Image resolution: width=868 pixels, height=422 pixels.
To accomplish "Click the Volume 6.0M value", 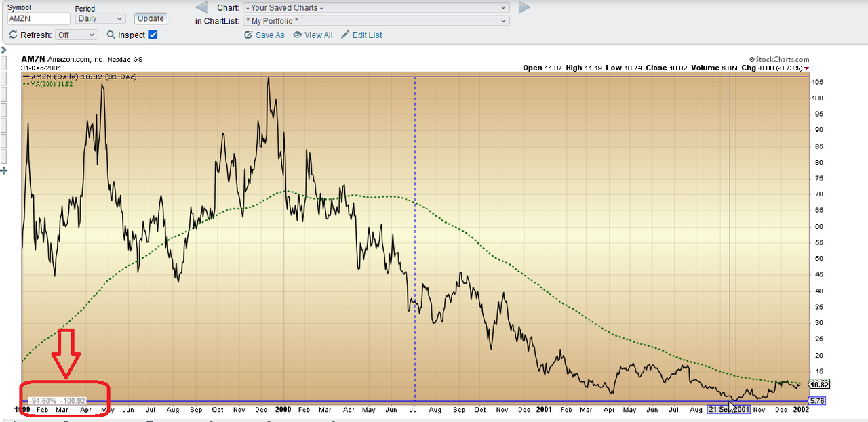I will click(715, 68).
